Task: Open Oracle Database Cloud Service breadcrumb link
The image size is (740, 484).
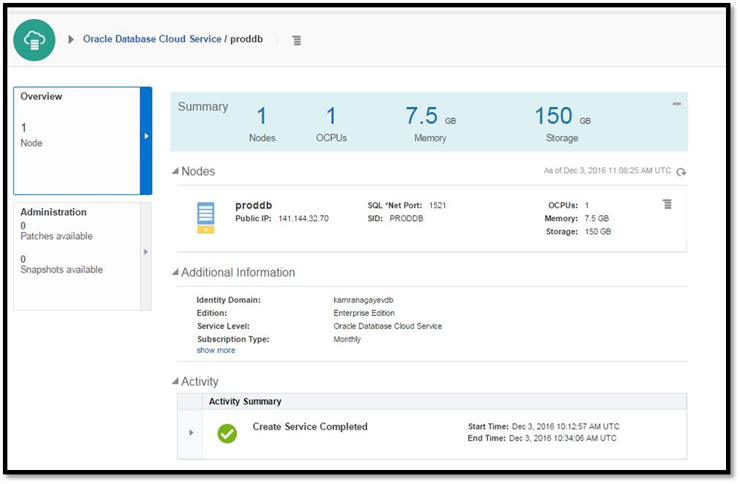Action: [x=152, y=39]
